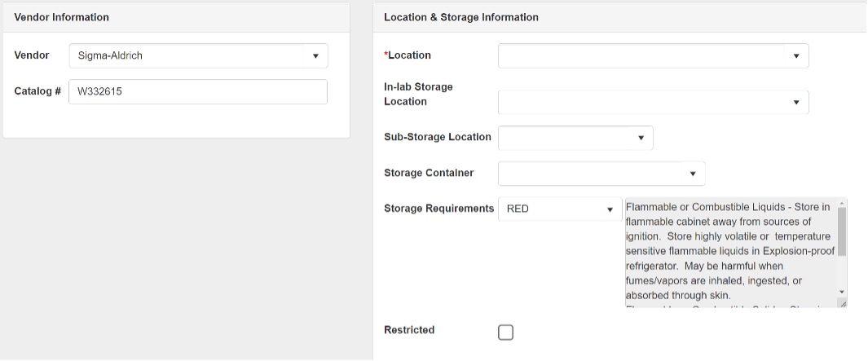Viewport: 868px width, 361px height.
Task: Click the Vendor field label
Action: coord(32,55)
